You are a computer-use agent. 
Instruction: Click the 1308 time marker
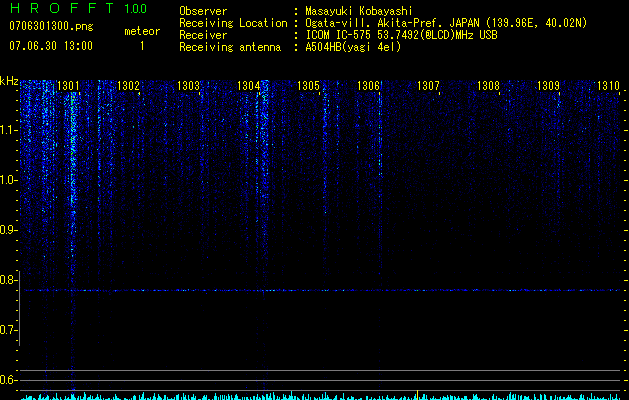(x=488, y=86)
